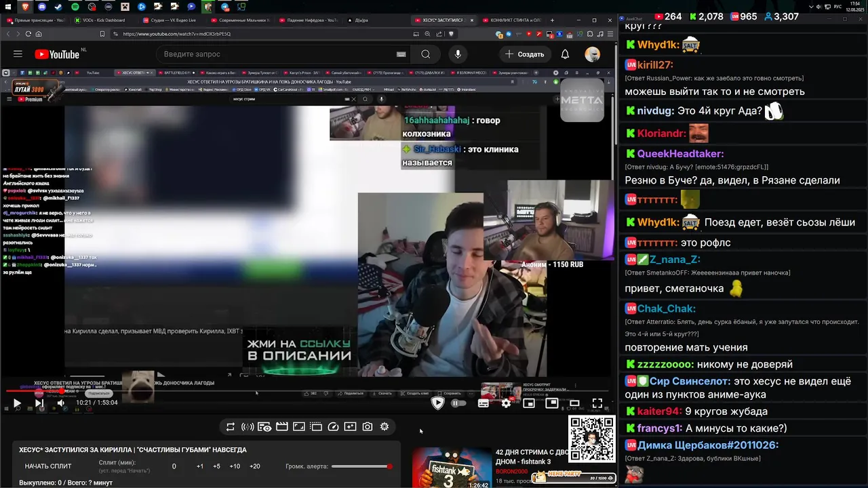The height and width of the screenshot is (488, 868).
Task: Open Steam from the taskbar
Action: pyautogui.click(x=58, y=6)
